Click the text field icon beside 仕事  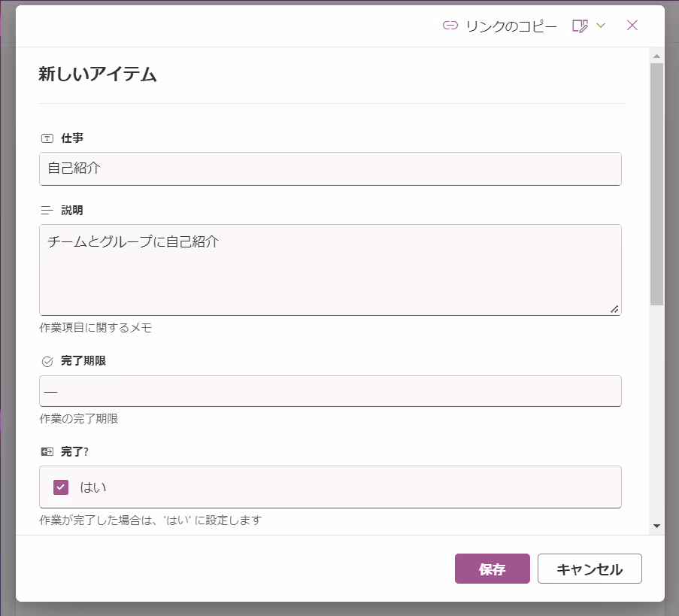(47, 138)
